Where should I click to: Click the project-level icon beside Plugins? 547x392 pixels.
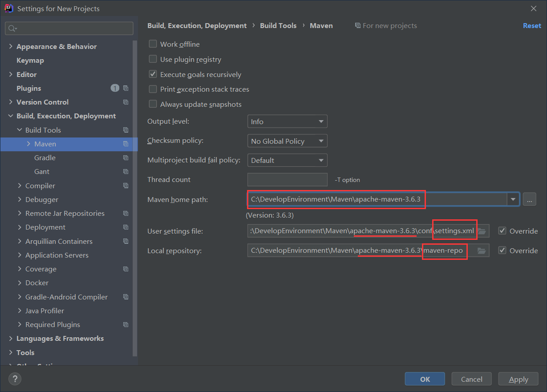coord(126,88)
